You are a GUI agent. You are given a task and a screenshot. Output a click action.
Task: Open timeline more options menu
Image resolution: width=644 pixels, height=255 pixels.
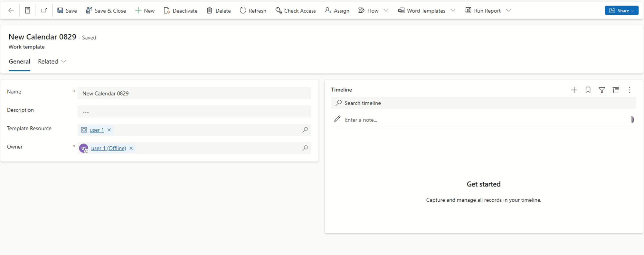(630, 90)
